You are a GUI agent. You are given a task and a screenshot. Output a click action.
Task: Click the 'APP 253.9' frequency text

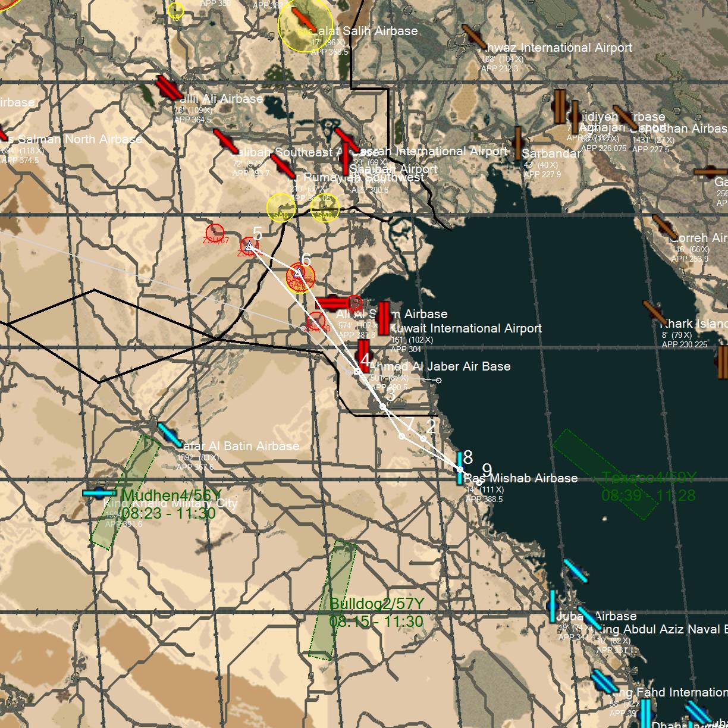690,259
